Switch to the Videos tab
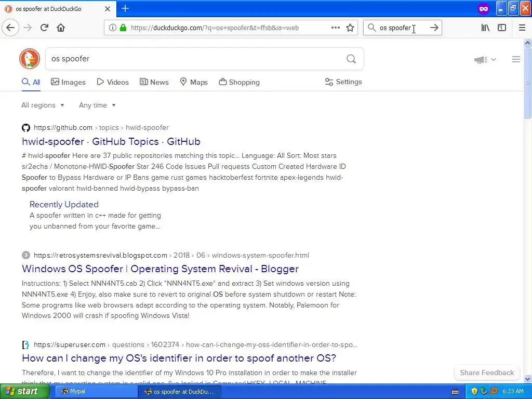Viewport: 532px width, 399px height. point(113,82)
